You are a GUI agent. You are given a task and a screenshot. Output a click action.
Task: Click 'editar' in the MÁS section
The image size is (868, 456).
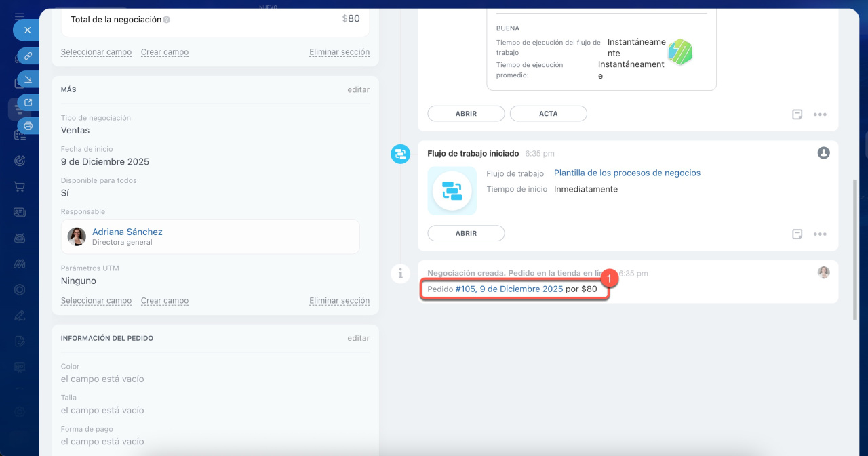pos(358,89)
